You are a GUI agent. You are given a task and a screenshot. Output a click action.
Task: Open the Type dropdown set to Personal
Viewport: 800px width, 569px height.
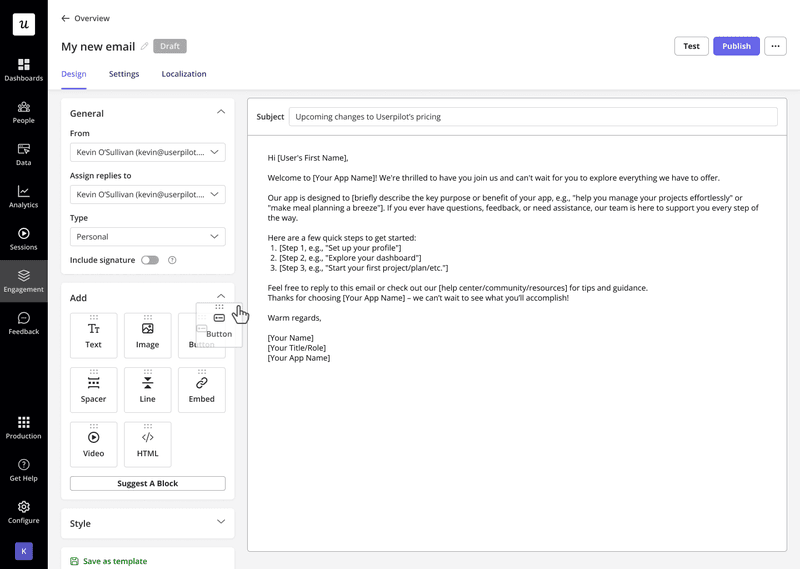tap(147, 236)
